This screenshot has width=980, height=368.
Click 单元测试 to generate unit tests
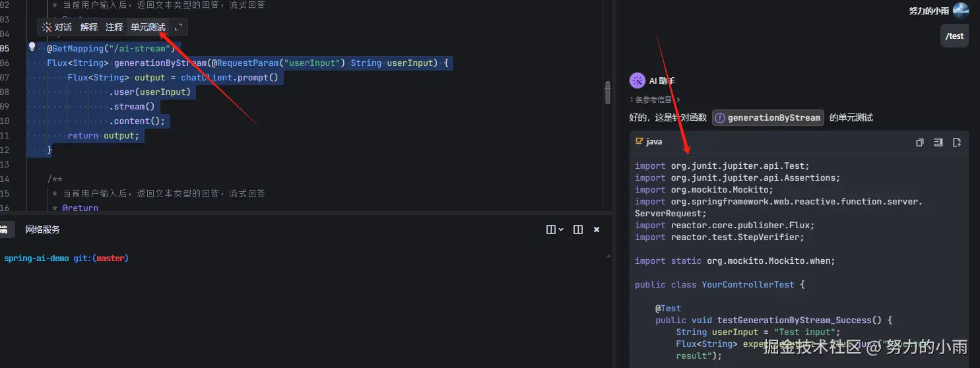point(148,27)
